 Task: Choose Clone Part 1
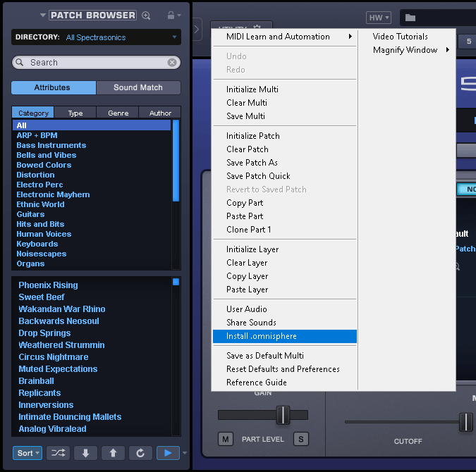(x=285, y=230)
